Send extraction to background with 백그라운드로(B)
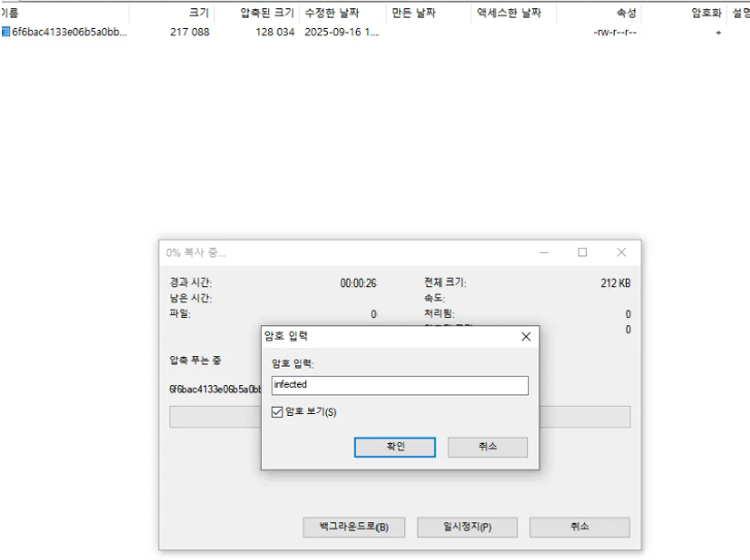The height and width of the screenshot is (560, 750). click(354, 527)
